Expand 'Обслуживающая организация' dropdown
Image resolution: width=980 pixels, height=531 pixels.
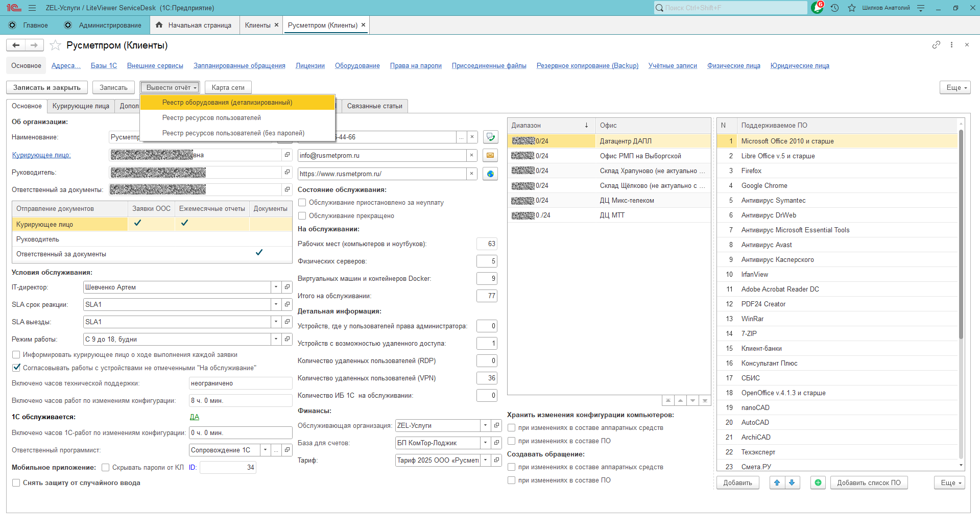tap(485, 425)
